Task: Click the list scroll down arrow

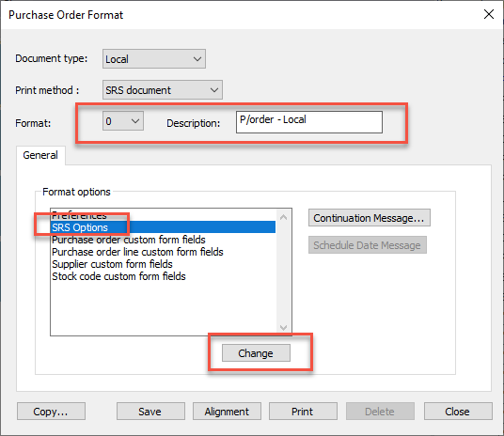Action: point(284,327)
